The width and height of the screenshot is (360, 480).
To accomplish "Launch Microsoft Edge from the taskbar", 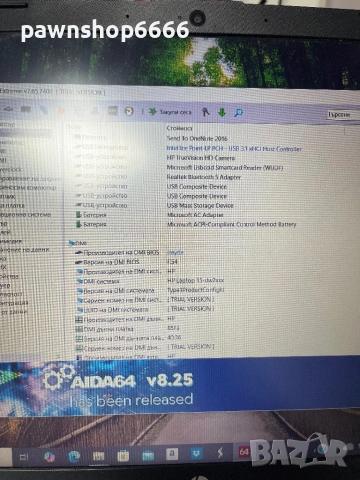I will coord(74,456).
